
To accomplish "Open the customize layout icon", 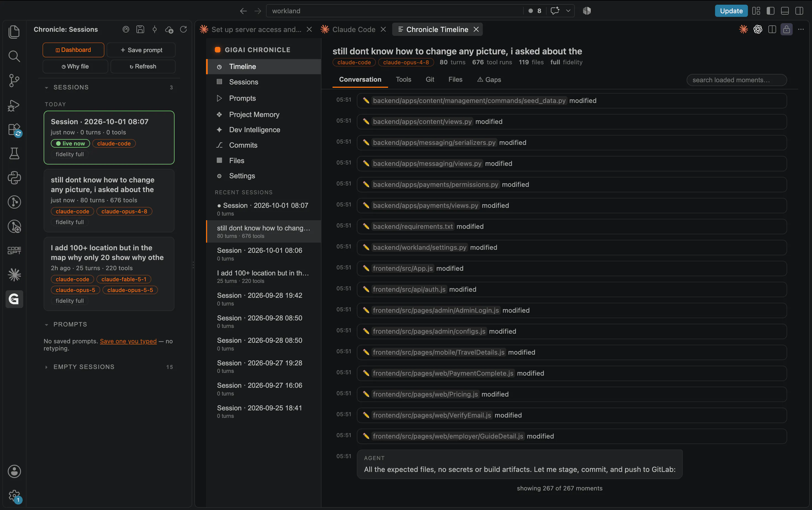I will (756, 11).
